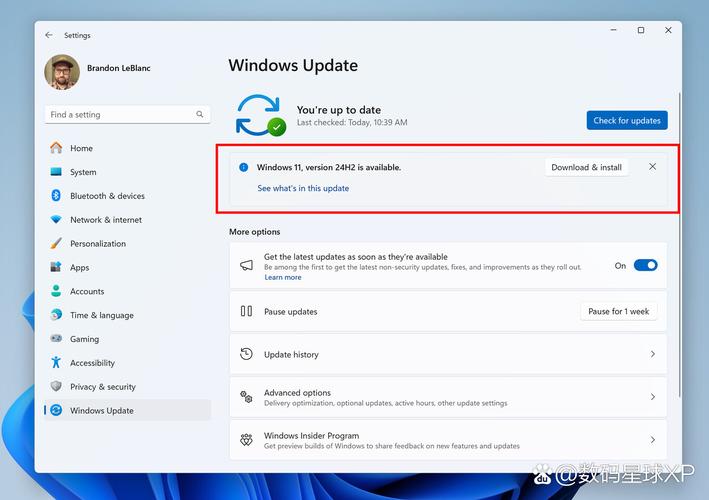Click the Accounts person icon

tap(56, 291)
